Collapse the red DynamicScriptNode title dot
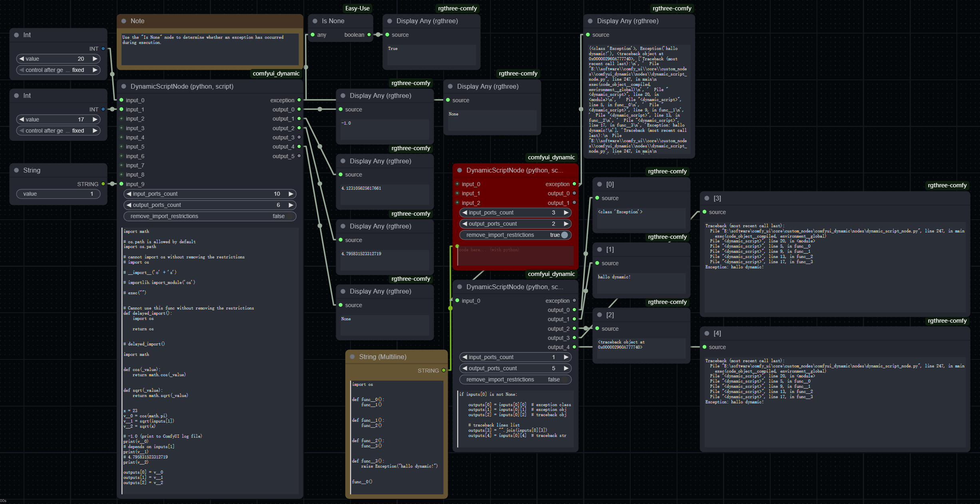 click(x=460, y=170)
